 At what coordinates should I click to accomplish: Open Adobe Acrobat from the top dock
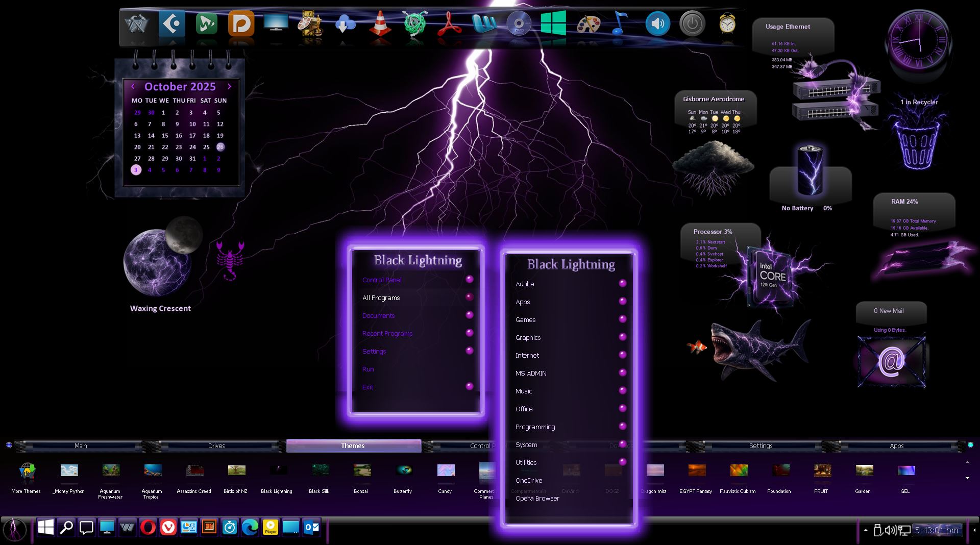tap(449, 24)
